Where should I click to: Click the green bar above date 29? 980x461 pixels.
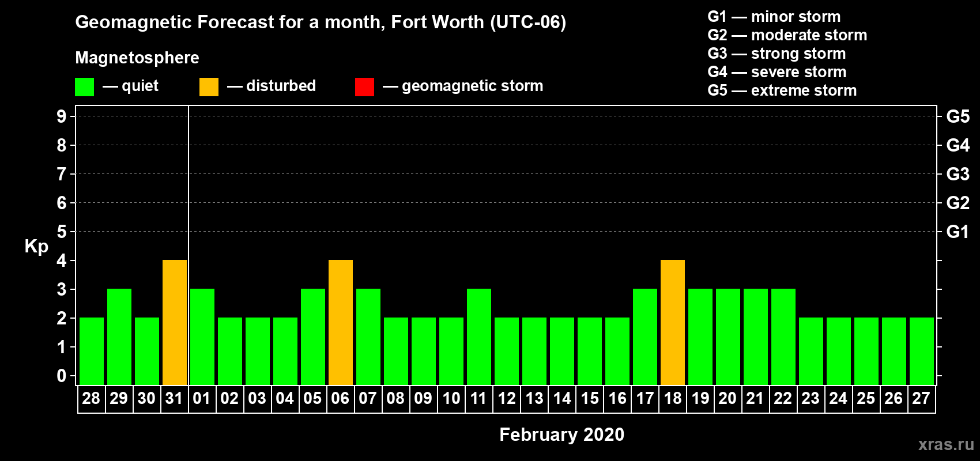click(x=119, y=337)
